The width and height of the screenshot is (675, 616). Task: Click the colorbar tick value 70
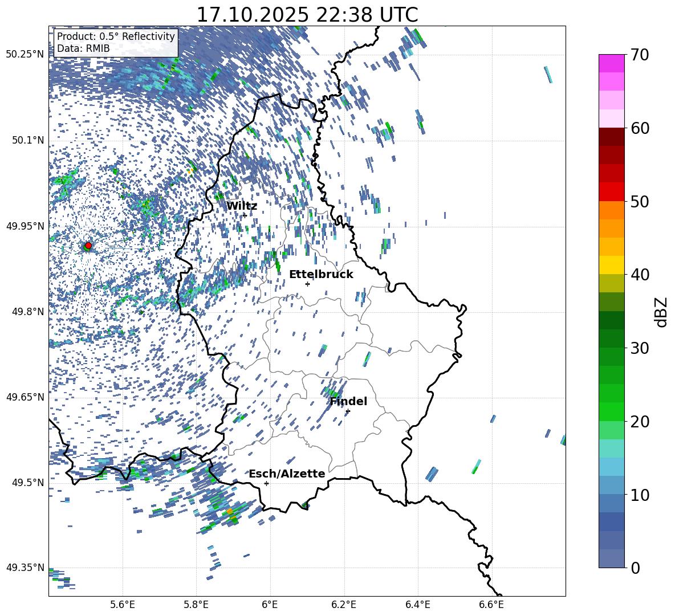(640, 55)
